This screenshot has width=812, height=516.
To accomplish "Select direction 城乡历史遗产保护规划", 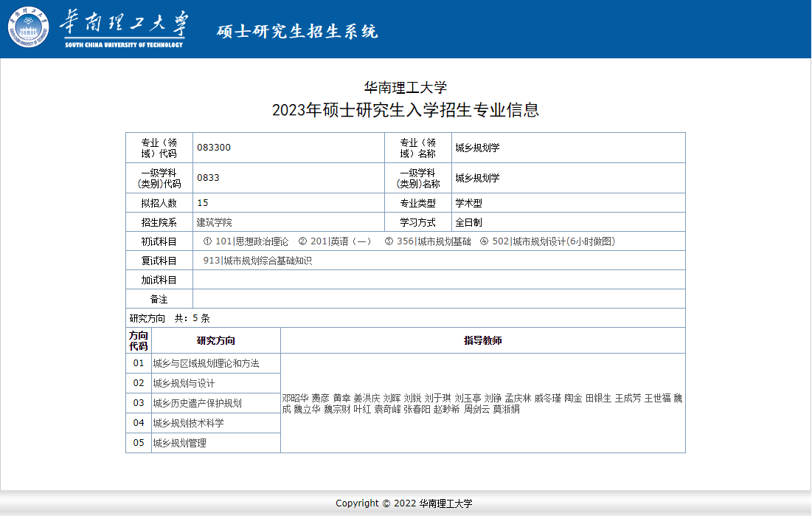I will [x=198, y=403].
